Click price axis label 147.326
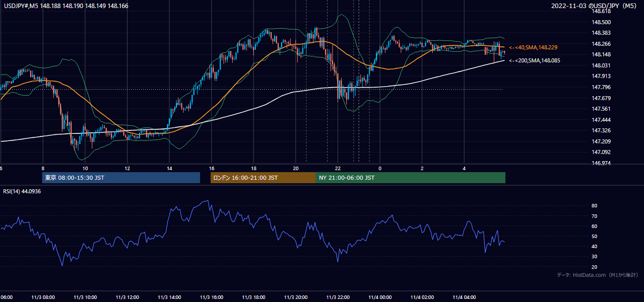 [x=602, y=130]
